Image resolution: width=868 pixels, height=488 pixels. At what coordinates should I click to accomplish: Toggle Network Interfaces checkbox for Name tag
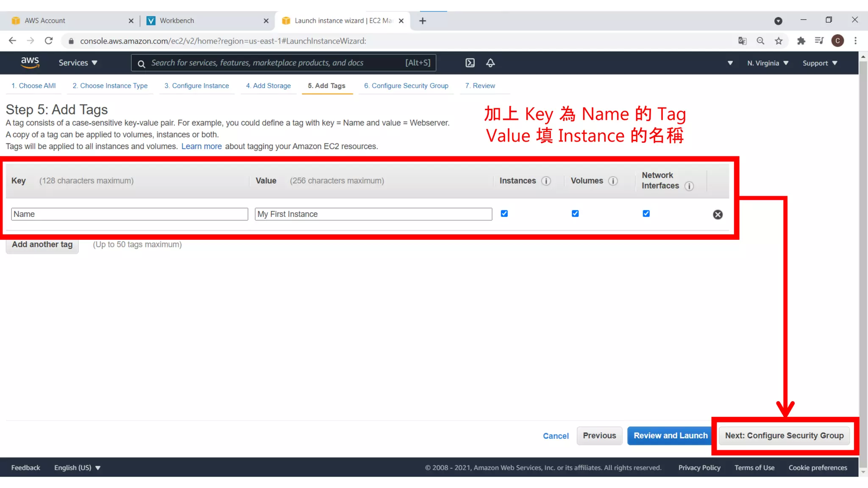click(646, 213)
